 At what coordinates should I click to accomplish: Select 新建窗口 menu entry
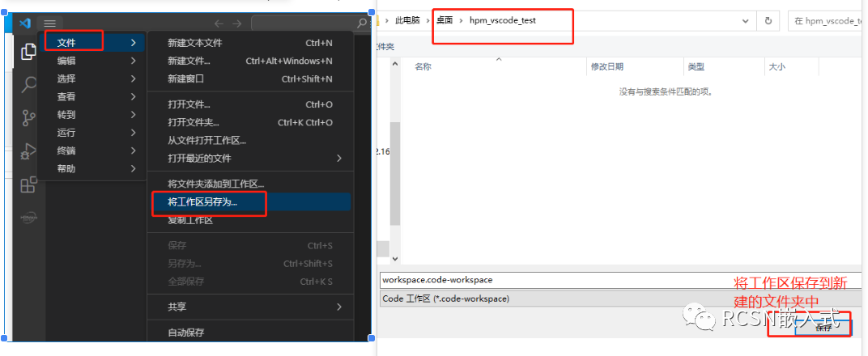(249, 78)
